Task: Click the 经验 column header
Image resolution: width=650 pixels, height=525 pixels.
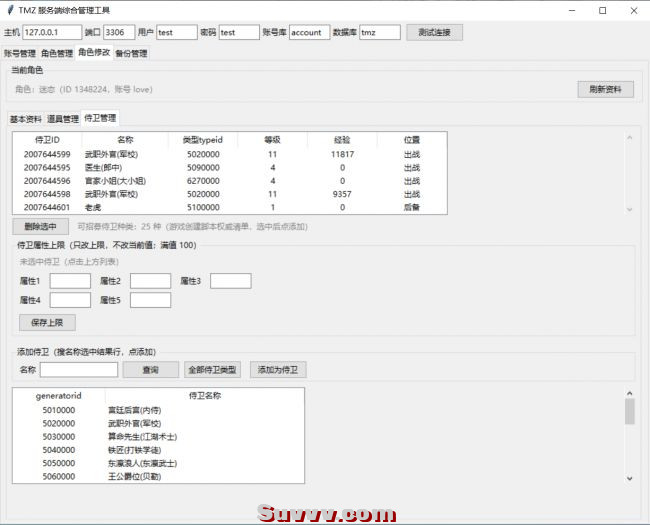Action: [342, 140]
